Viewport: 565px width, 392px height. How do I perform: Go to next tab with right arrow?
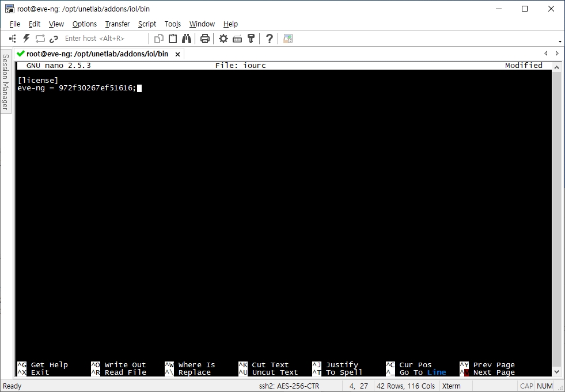pyautogui.click(x=557, y=54)
